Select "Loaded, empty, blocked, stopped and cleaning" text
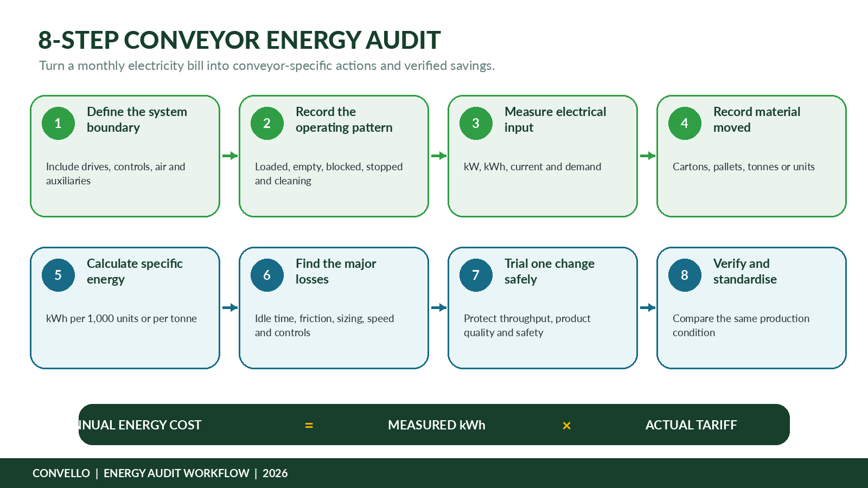This screenshot has width=868, height=488. (x=329, y=174)
